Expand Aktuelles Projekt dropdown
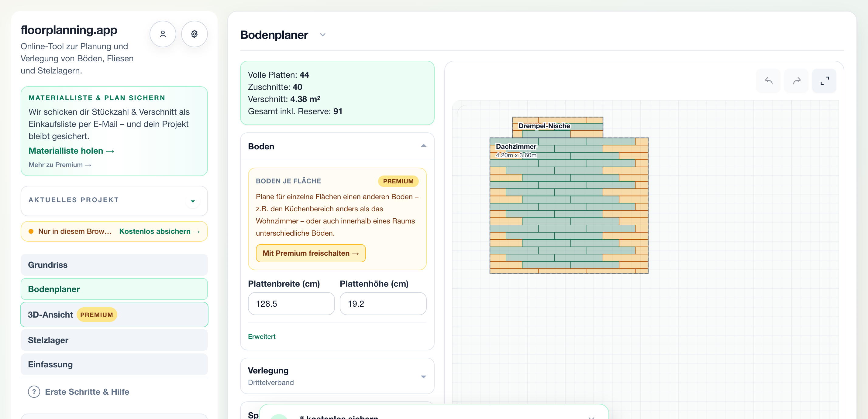Screen dimensions: 868x419 pos(193,201)
